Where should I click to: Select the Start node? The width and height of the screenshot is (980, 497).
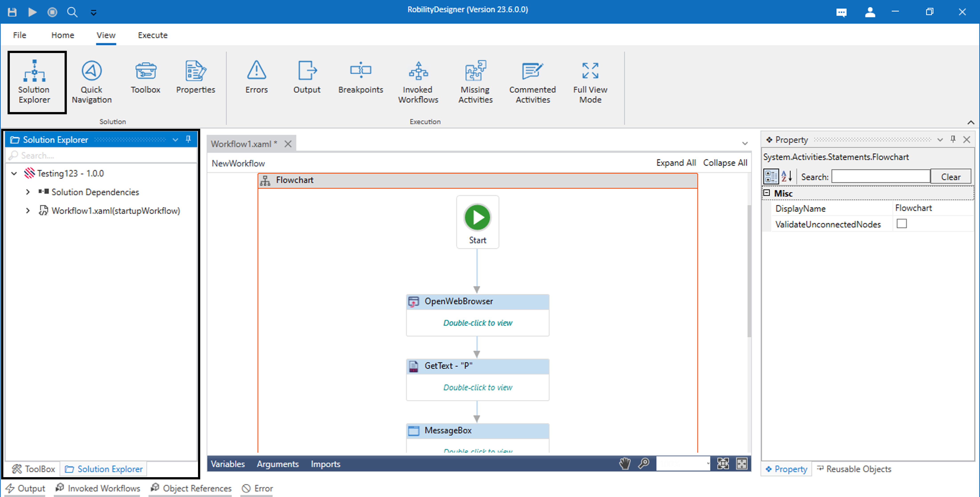pos(478,222)
